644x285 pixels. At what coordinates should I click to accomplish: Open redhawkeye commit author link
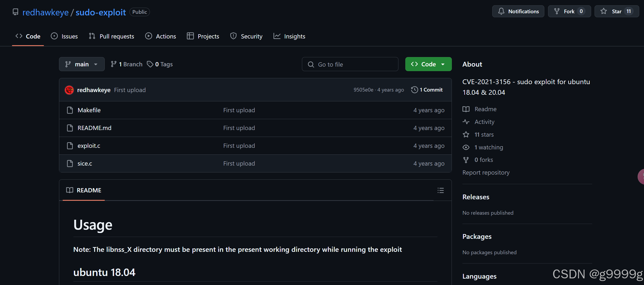click(x=94, y=90)
